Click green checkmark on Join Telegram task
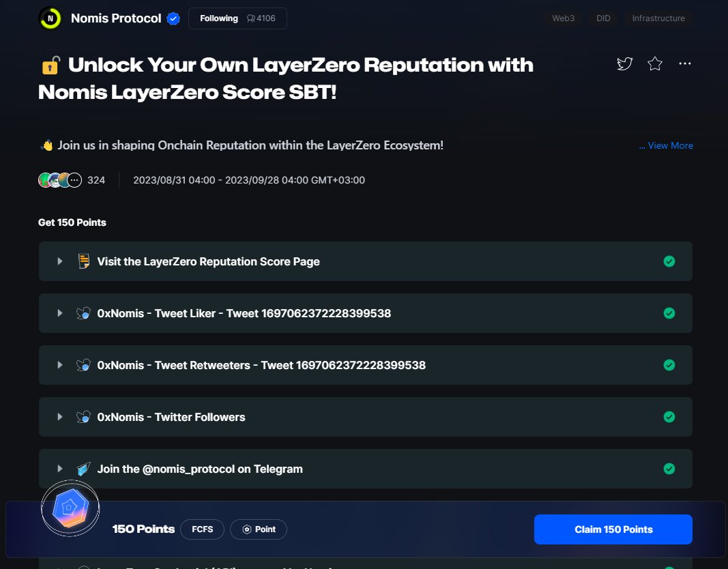This screenshot has width=728, height=569. (669, 469)
